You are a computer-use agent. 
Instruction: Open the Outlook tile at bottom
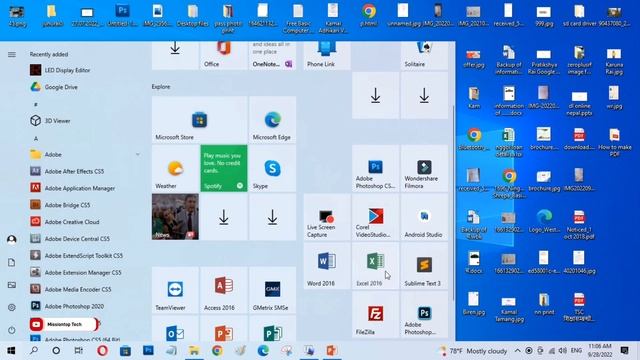point(175,328)
